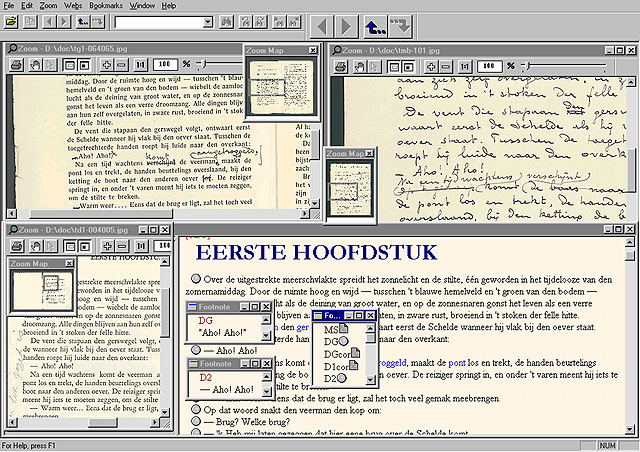Click the D2 circle marker in footnote list
640x452 pixels.
341,378
